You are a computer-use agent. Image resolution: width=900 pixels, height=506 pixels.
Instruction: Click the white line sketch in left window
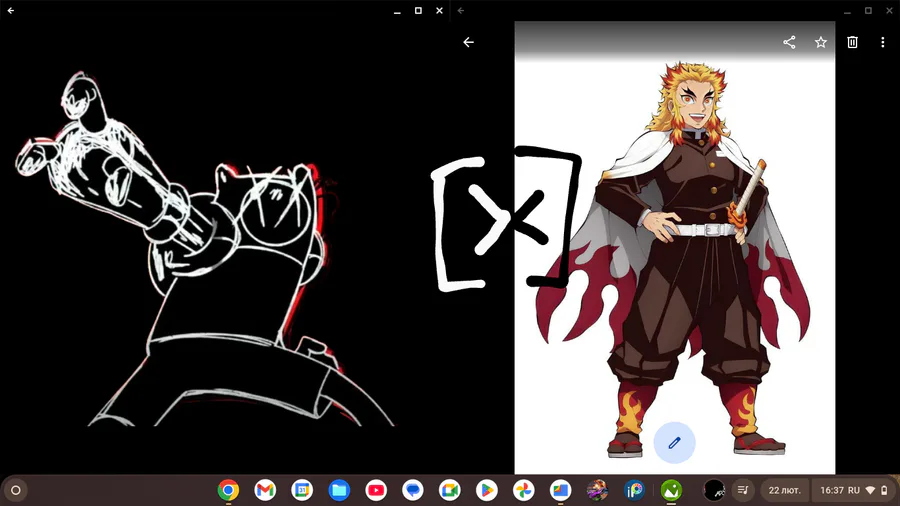[x=205, y=248]
